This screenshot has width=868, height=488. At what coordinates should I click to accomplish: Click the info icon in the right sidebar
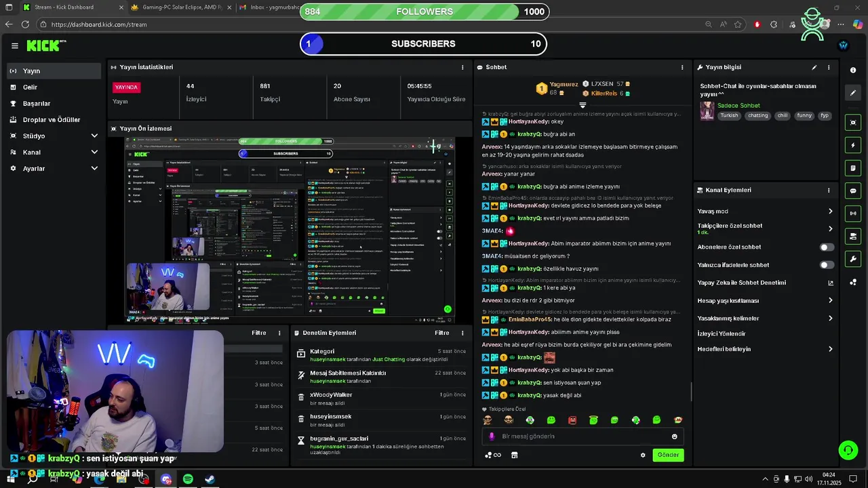[x=853, y=70]
